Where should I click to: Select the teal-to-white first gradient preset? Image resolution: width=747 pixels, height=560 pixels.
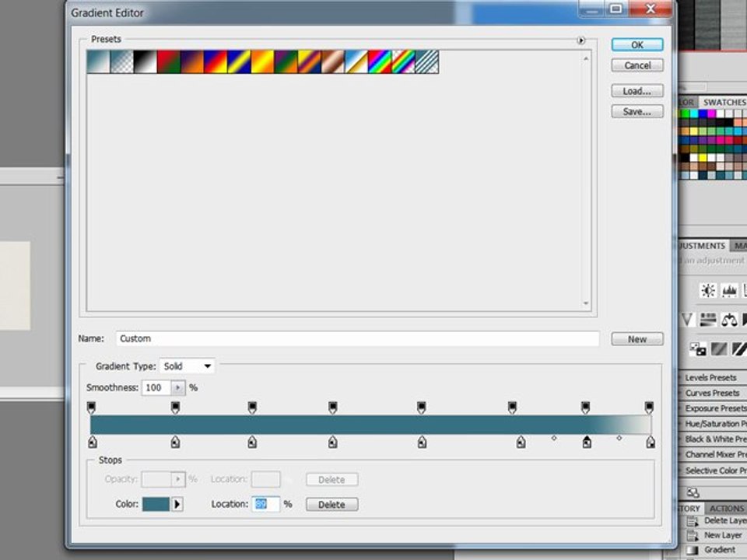click(x=99, y=62)
